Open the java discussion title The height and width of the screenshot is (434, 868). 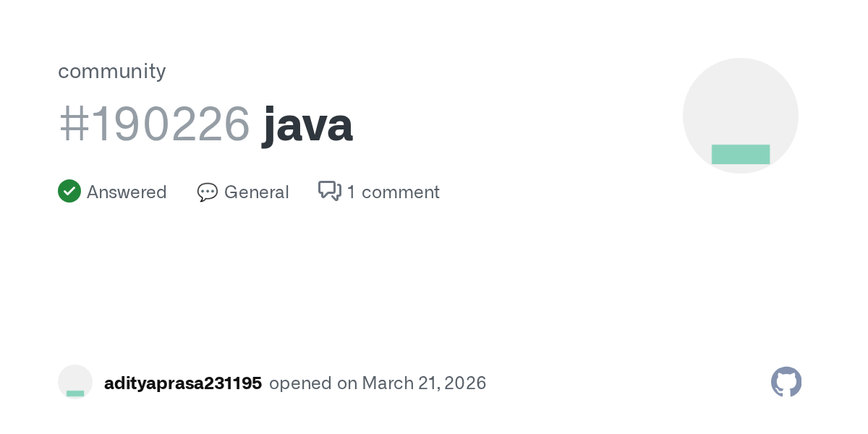tap(307, 124)
